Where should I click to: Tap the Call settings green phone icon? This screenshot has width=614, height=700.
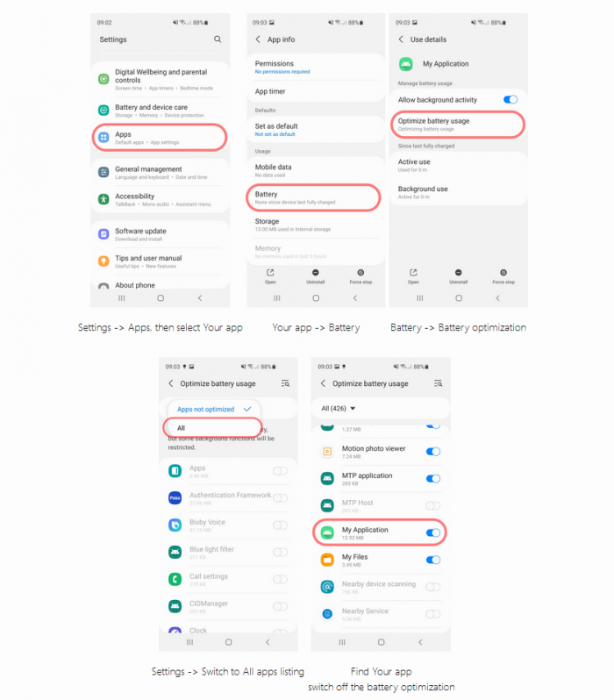click(175, 580)
